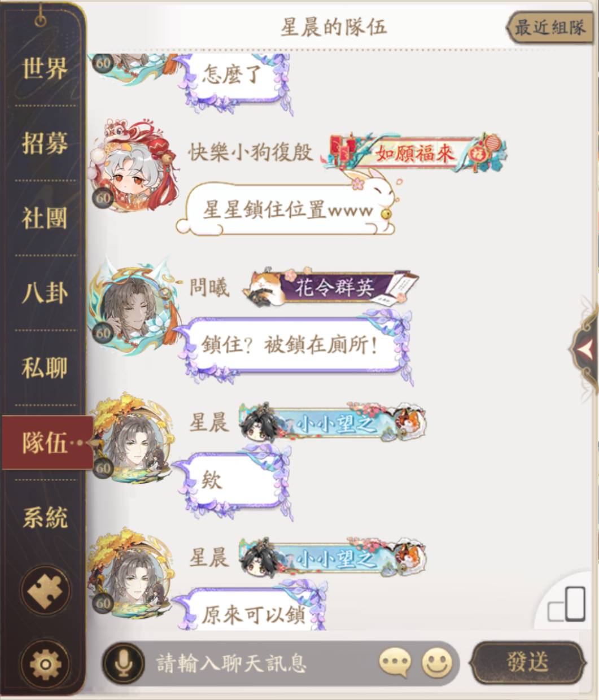Open the 系統 system messages tab
599x700 pixels.
[x=44, y=518]
